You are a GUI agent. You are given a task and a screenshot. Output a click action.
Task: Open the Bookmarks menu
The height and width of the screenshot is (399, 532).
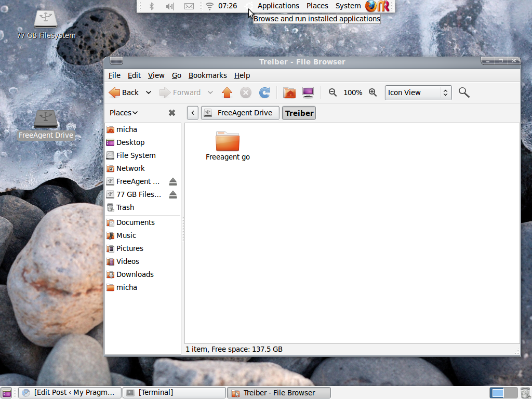point(207,75)
